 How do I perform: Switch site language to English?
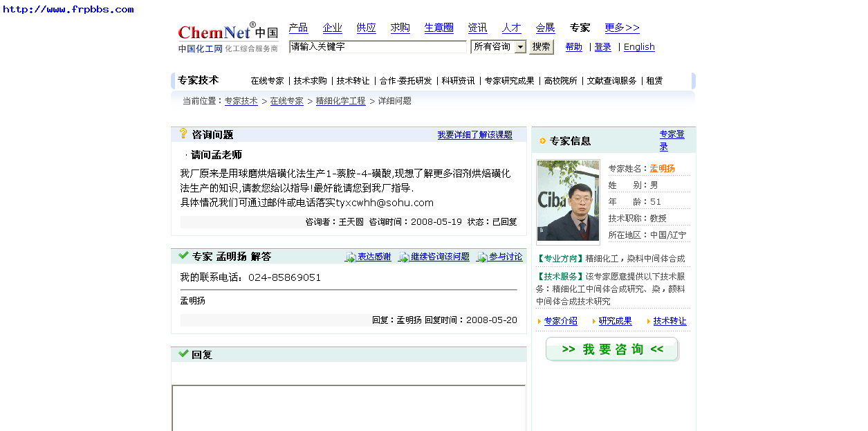pyautogui.click(x=638, y=46)
